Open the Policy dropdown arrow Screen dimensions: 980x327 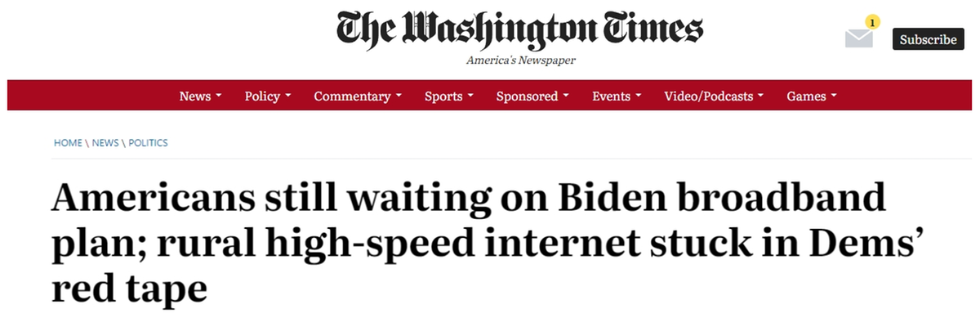[x=287, y=96]
